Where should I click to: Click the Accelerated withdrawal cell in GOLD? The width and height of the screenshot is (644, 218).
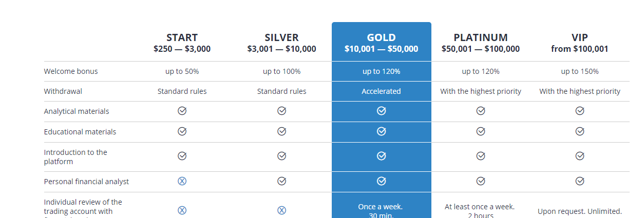coord(381,91)
